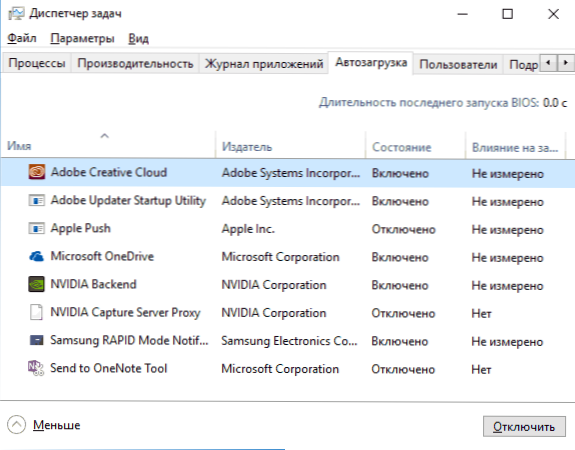Switch to the Пользователи tab
575x450 pixels.
pos(458,64)
